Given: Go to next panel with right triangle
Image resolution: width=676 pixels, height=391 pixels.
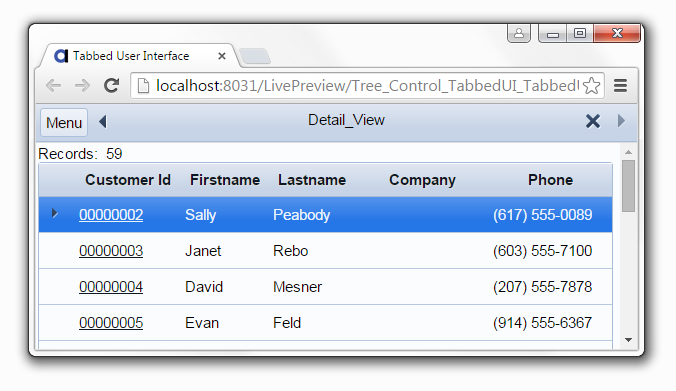Looking at the screenshot, I should click(621, 121).
